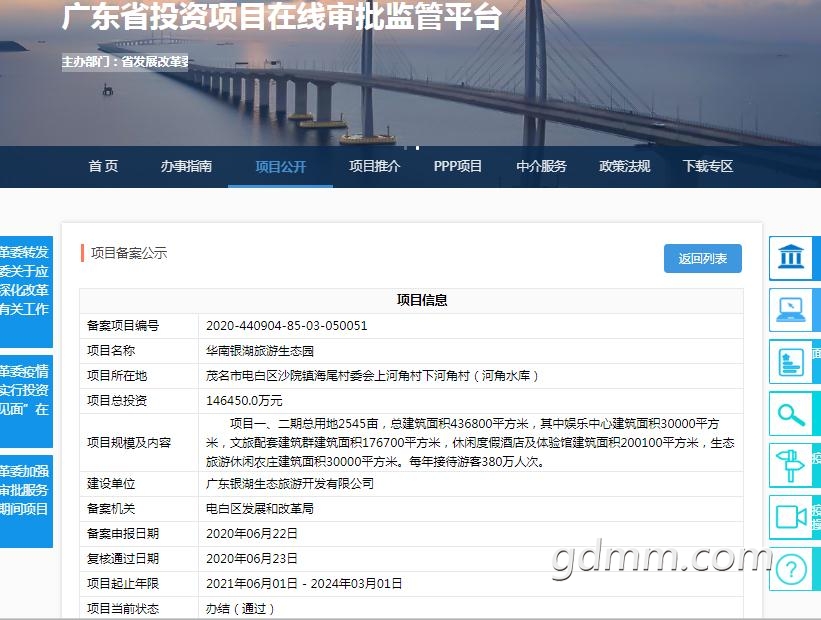821x620 pixels.
Task: Open the laptop monitor icon in sidebar
Action: [791, 309]
